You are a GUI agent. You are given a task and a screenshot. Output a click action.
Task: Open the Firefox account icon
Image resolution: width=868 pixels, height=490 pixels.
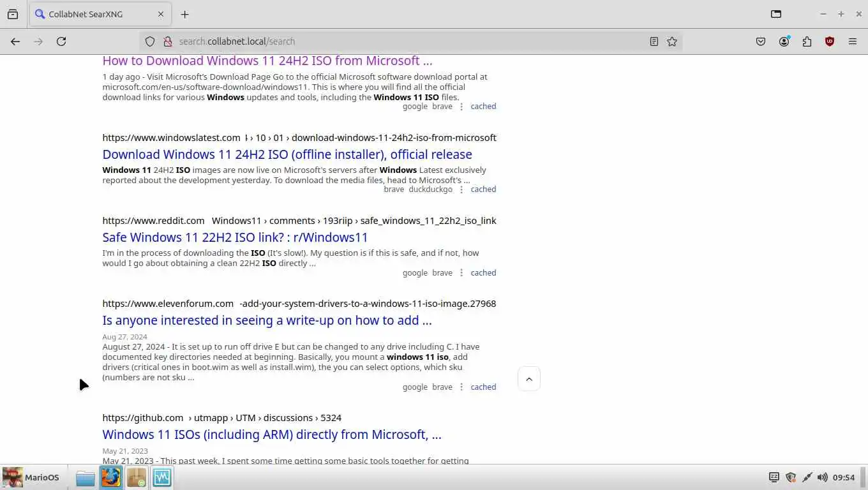point(784,41)
